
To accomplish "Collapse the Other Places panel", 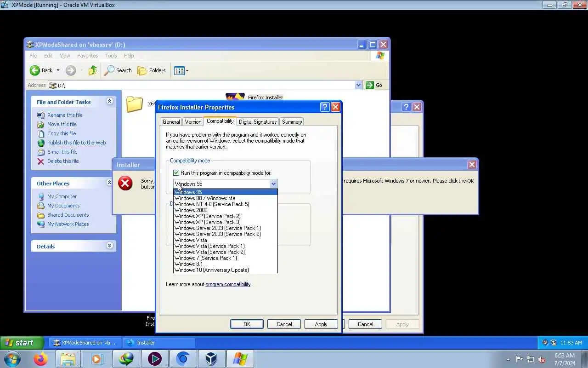I will (109, 183).
